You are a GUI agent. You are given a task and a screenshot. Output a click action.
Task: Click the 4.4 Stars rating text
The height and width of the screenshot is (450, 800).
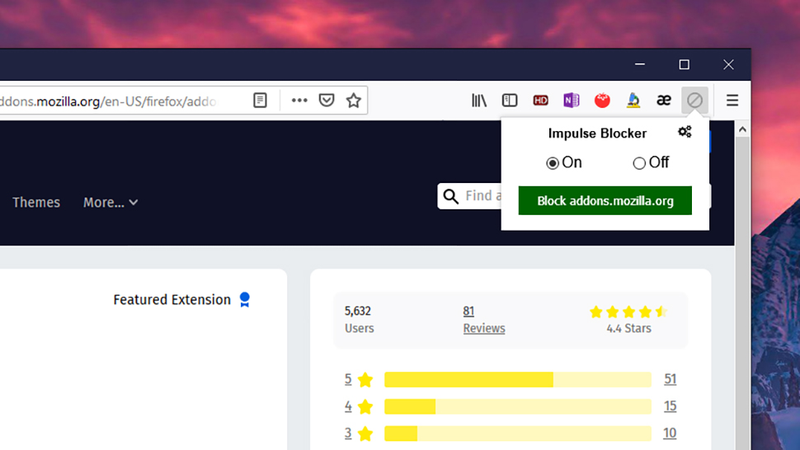click(x=629, y=329)
